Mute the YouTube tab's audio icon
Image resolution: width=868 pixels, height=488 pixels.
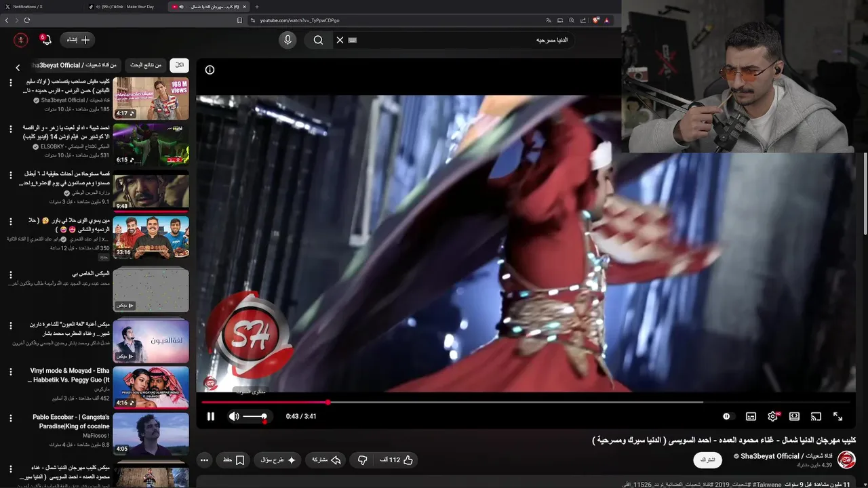pos(181,6)
